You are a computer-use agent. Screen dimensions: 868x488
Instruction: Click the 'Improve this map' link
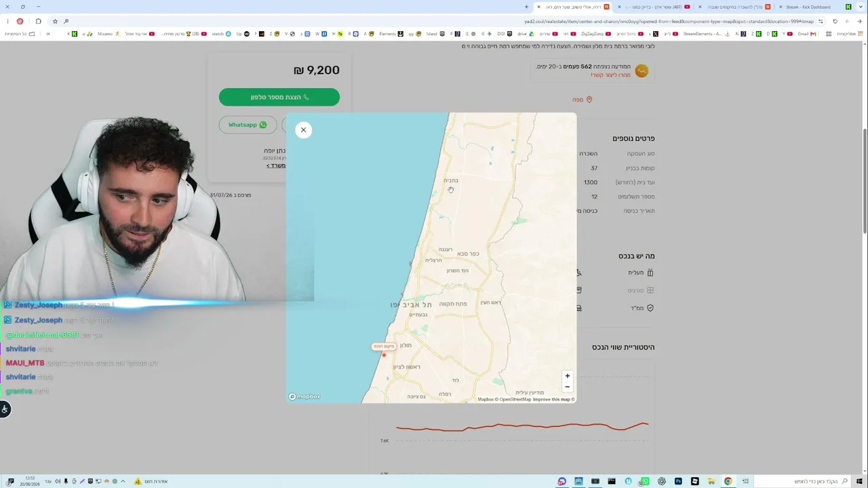pyautogui.click(x=552, y=399)
